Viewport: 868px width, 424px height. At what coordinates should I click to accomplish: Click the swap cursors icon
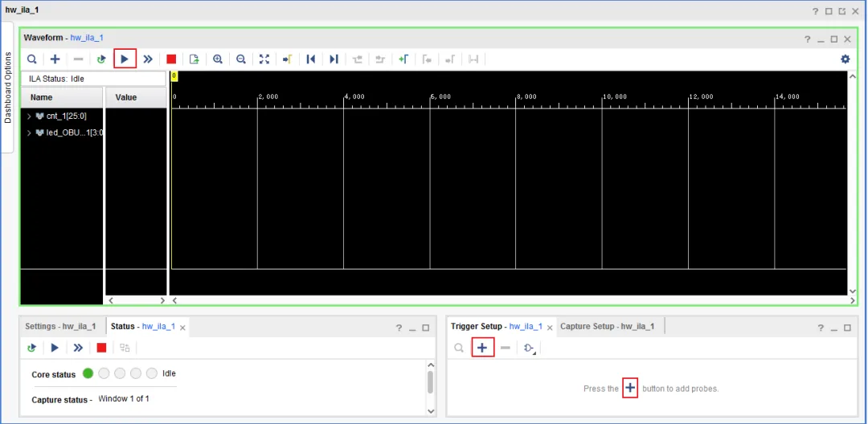[x=473, y=59]
